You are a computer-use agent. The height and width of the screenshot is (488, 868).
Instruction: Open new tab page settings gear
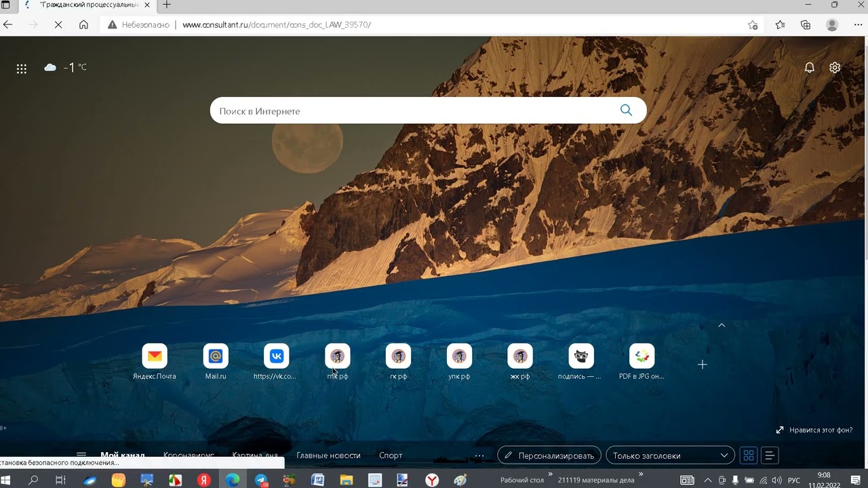pyautogui.click(x=835, y=68)
